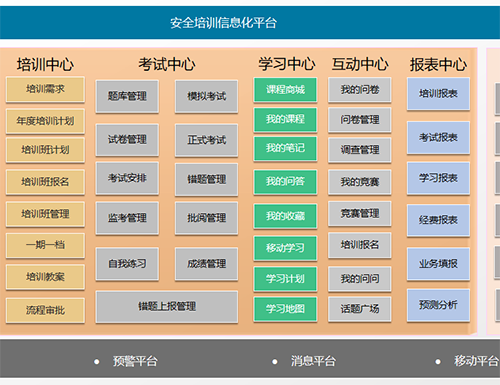Image resolution: width=500 pixels, height=385 pixels.
Task: Click the green 我的问答 box
Action: point(285,182)
